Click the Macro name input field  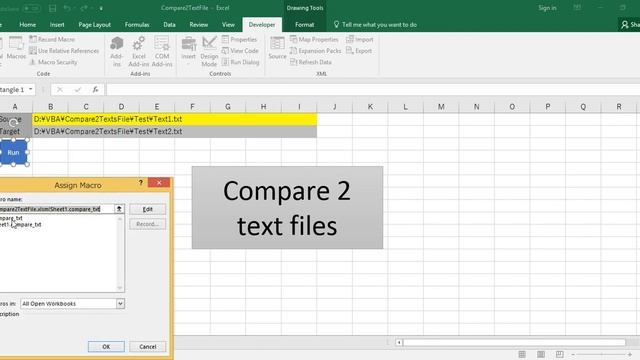pyautogui.click(x=56, y=209)
